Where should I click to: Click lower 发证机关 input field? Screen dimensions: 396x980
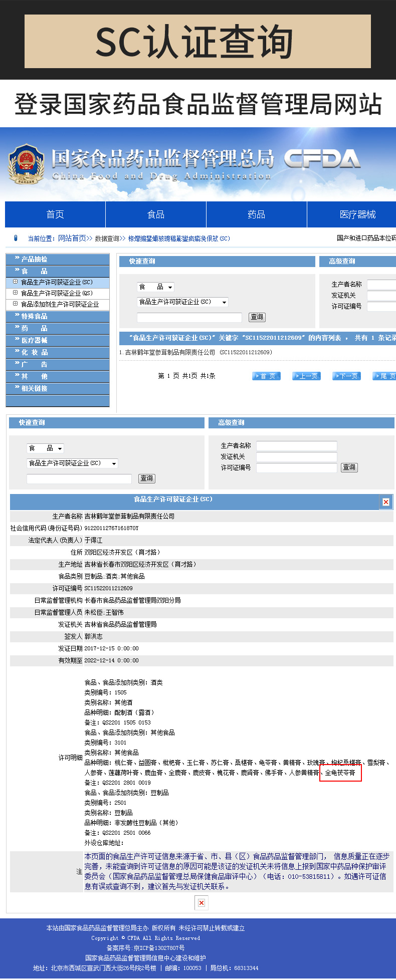297,456
